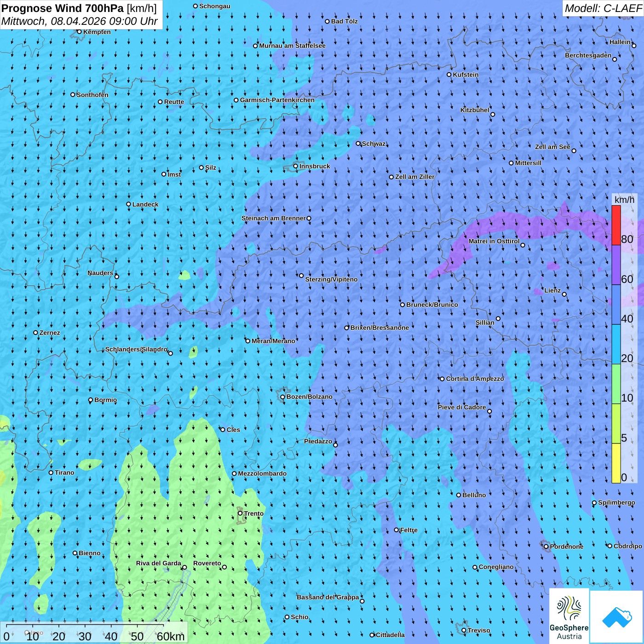The width and height of the screenshot is (644, 644).
Task: Click the Pordenone city marker
Action: coord(546,546)
